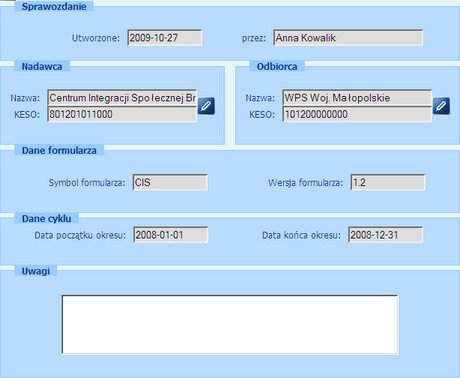Click the Data końca okresu: label

click(302, 235)
